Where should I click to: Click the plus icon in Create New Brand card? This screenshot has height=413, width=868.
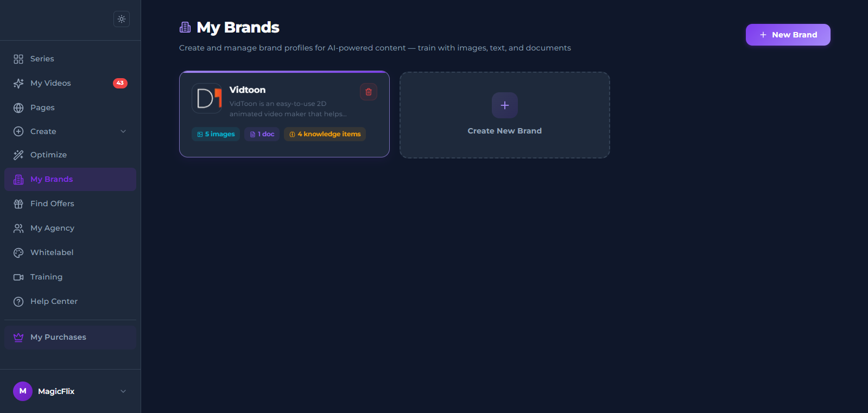[x=505, y=105]
